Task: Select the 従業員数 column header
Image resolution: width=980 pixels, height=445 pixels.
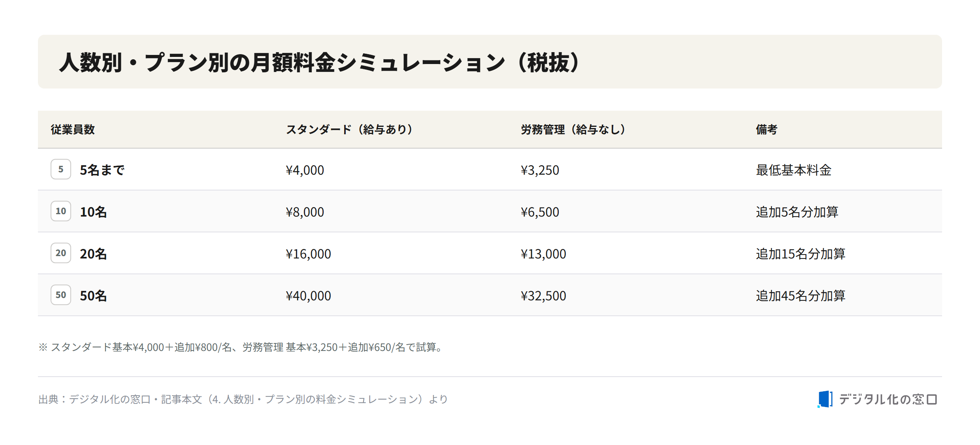Action: [73, 130]
